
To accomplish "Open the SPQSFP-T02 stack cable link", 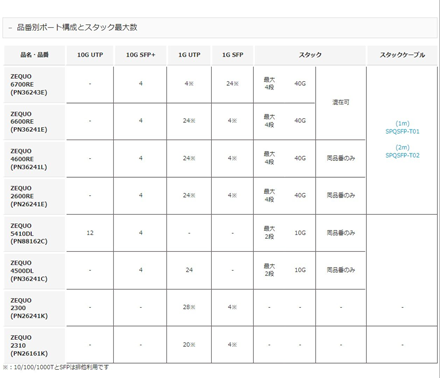I will (x=402, y=155).
